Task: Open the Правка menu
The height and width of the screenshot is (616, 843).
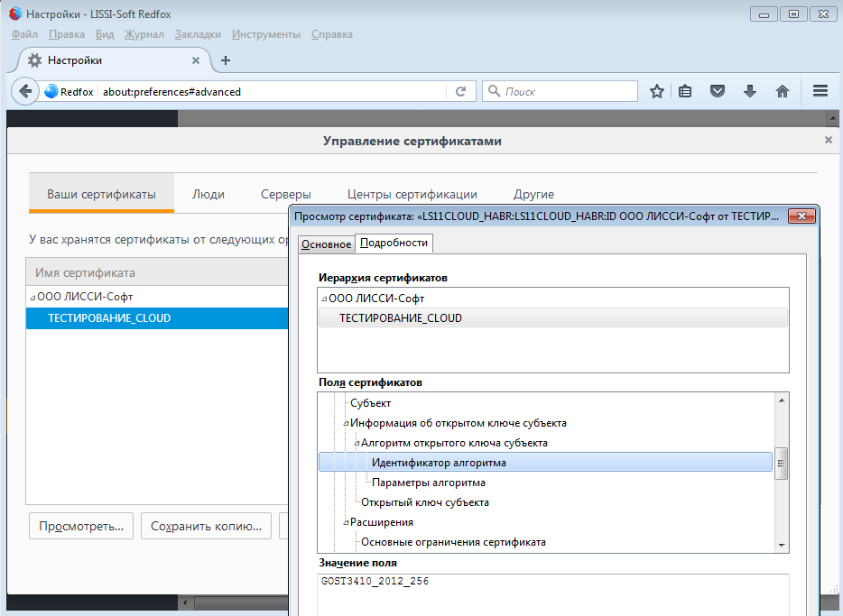Action: click(67, 34)
